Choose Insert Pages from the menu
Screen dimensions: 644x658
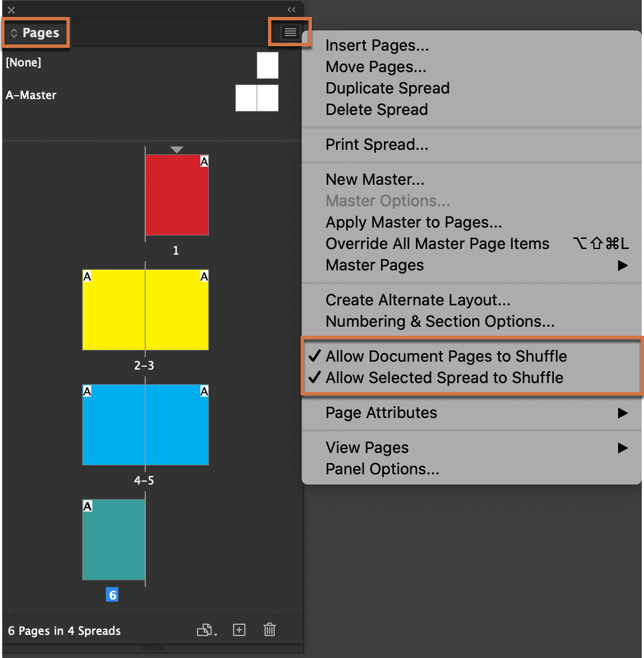(x=377, y=45)
